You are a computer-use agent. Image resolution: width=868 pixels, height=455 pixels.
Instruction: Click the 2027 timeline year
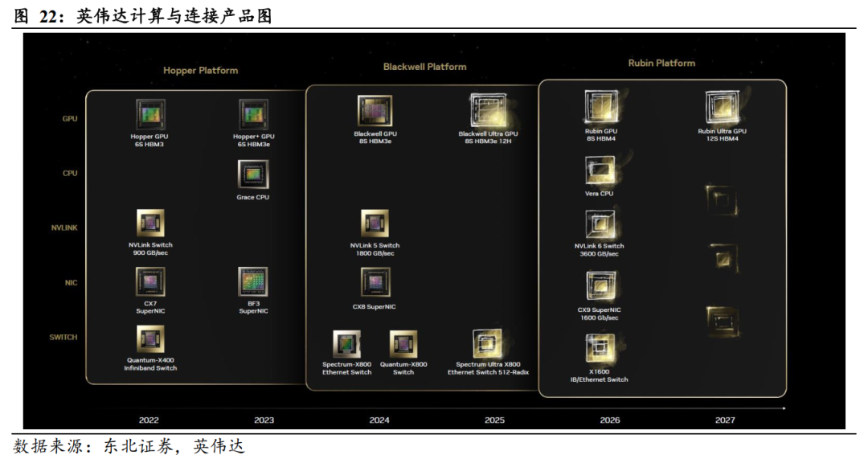[725, 420]
